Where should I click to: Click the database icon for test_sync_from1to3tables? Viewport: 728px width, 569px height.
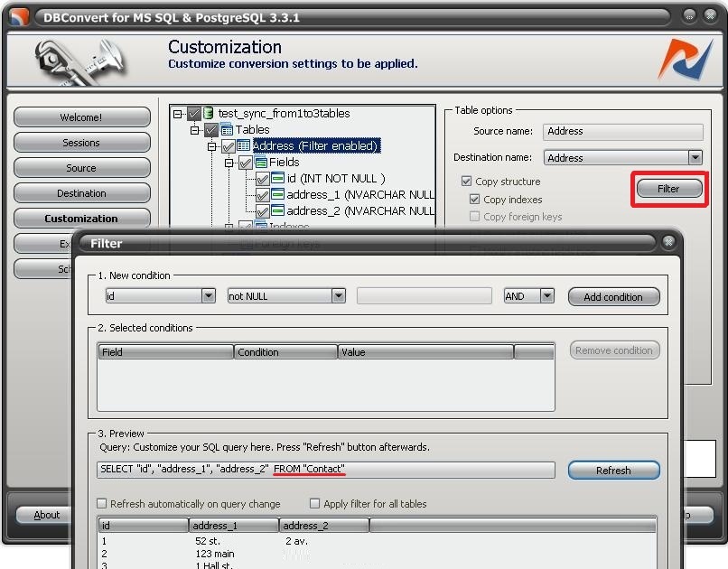209,113
